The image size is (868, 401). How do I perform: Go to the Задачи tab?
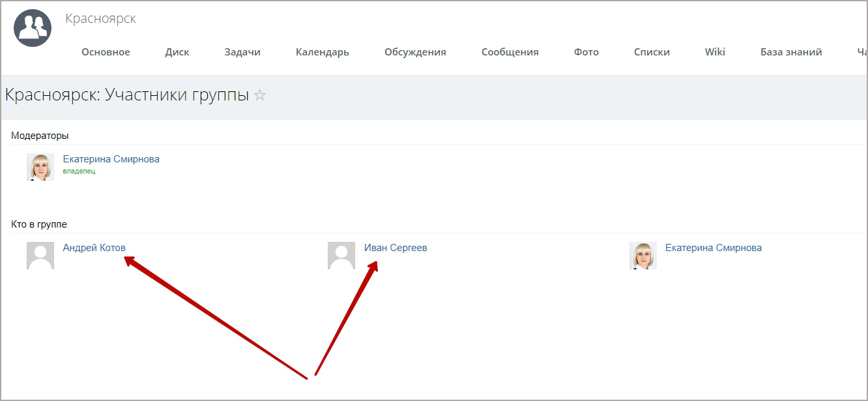click(x=242, y=52)
